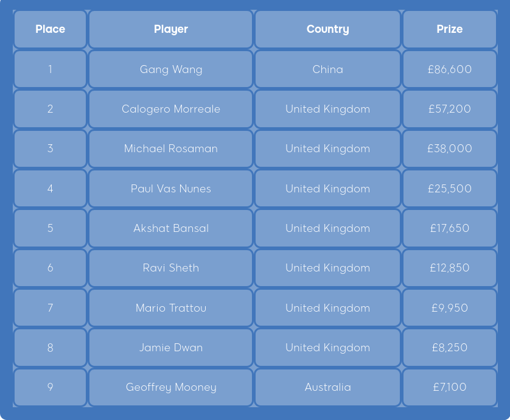Click the Prize column header

(x=449, y=29)
